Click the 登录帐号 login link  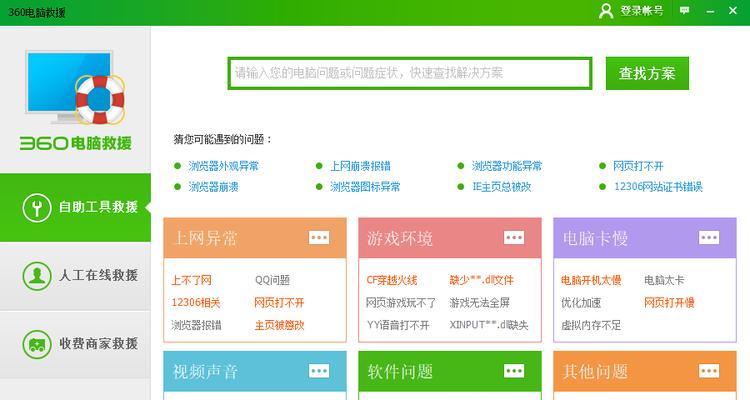pyautogui.click(x=642, y=11)
